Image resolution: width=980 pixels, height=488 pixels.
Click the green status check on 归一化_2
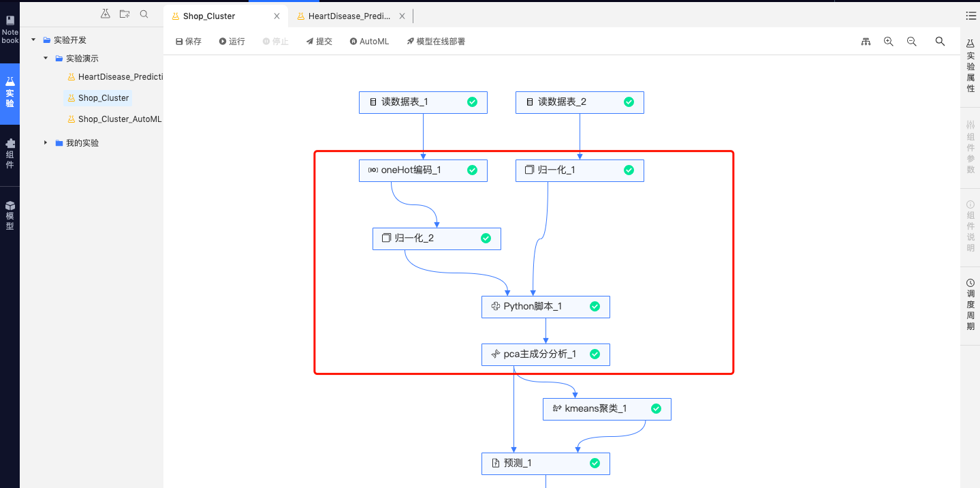click(486, 239)
